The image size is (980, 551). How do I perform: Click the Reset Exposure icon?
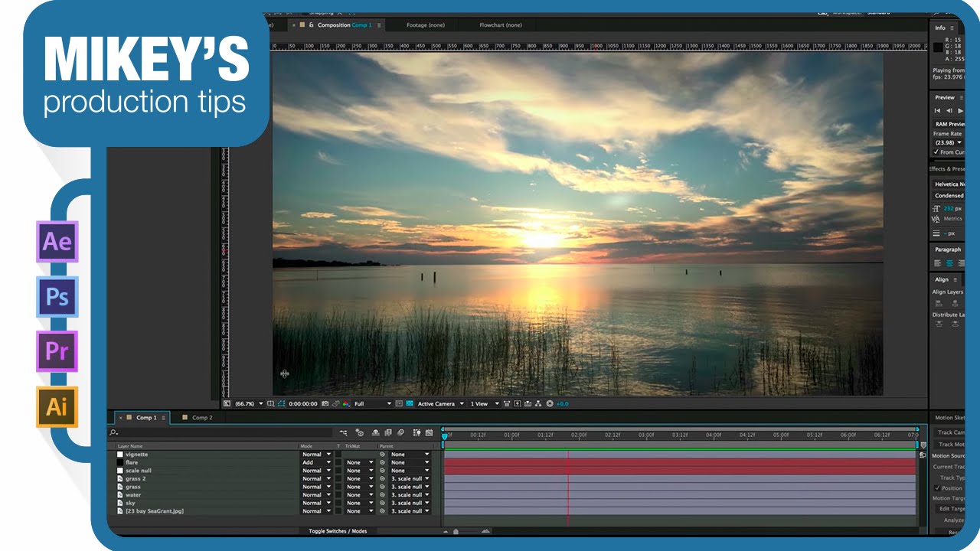coord(550,403)
